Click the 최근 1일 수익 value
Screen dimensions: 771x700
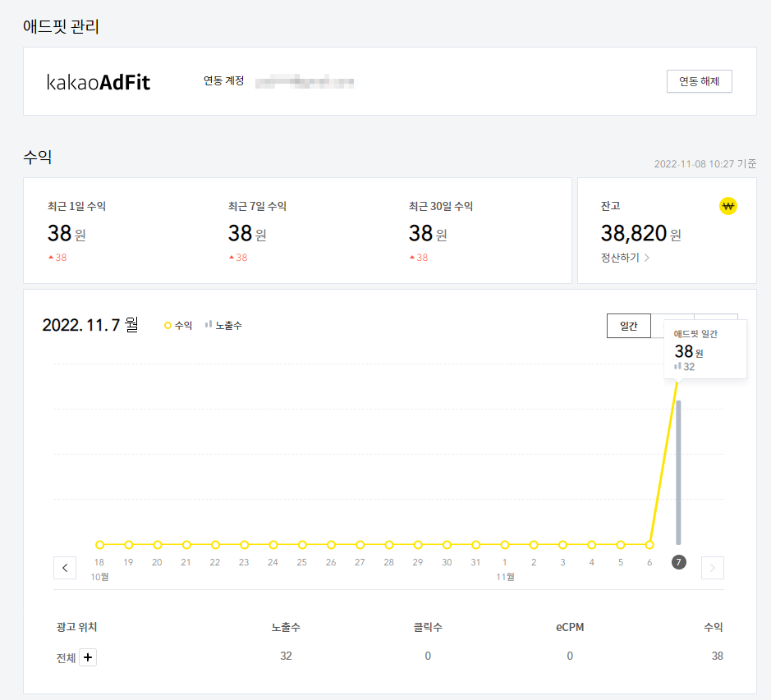click(x=67, y=233)
